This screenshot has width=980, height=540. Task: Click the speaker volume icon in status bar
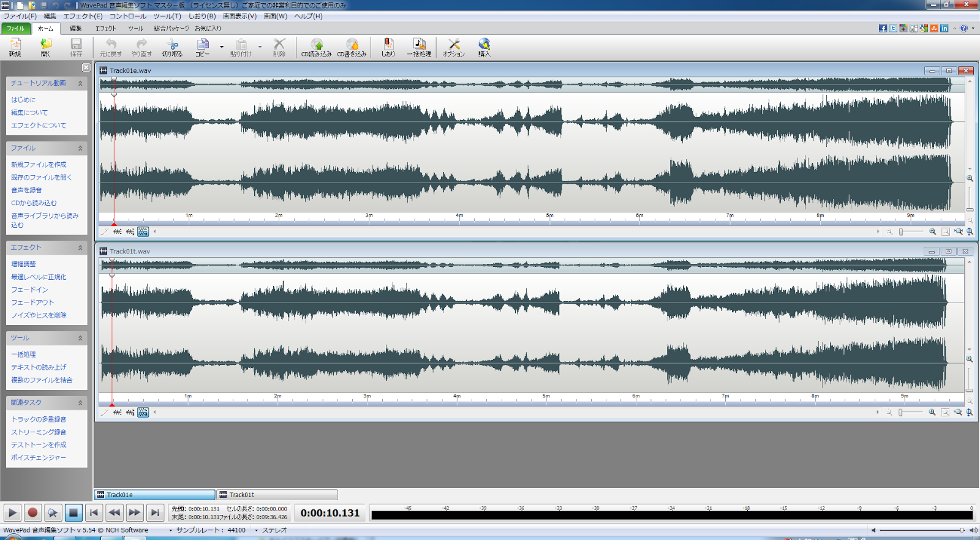click(x=973, y=530)
